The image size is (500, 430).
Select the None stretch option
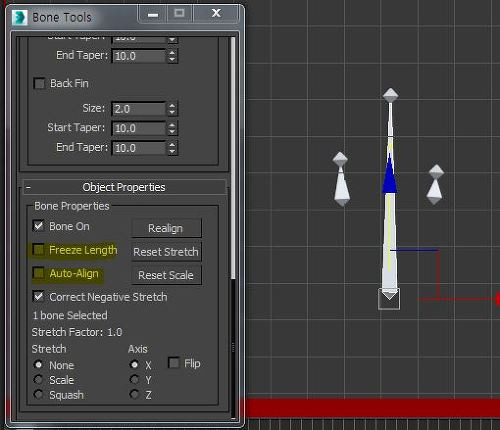[x=38, y=365]
